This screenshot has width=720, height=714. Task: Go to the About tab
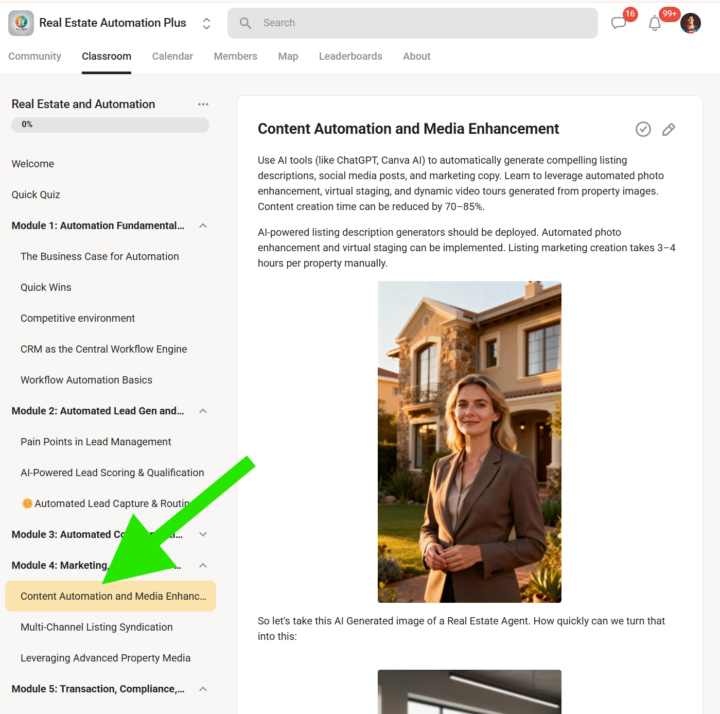416,56
